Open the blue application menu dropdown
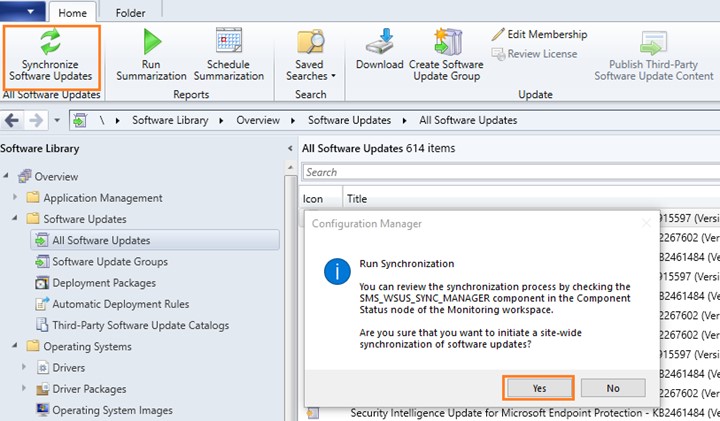Image resolution: width=720 pixels, height=421 pixels. [x=22, y=11]
